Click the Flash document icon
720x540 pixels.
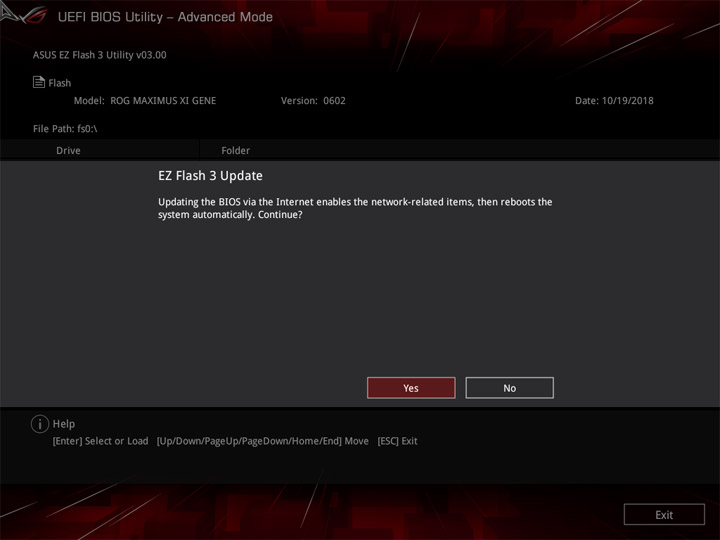click(x=39, y=82)
